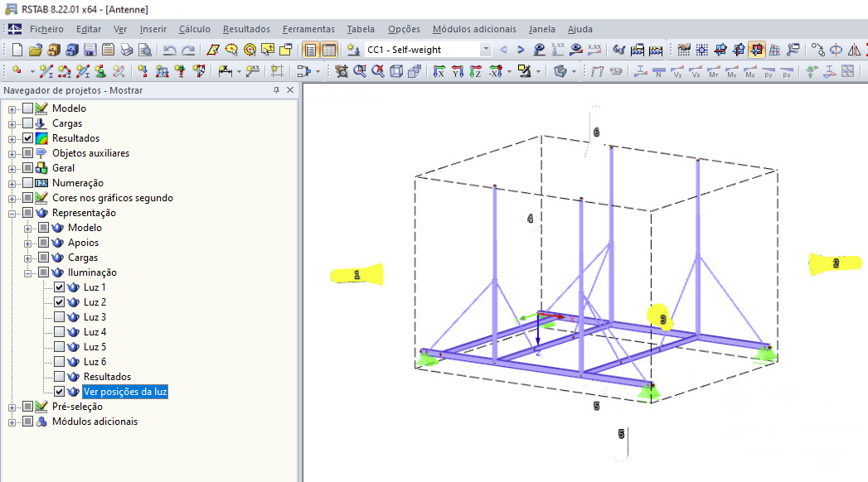Pin the Navegador de projetos panel

(276, 90)
